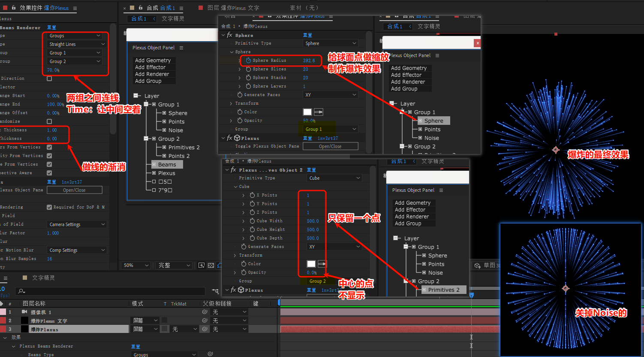Collapse Group 1 node in left Plexus tree

coord(146,104)
